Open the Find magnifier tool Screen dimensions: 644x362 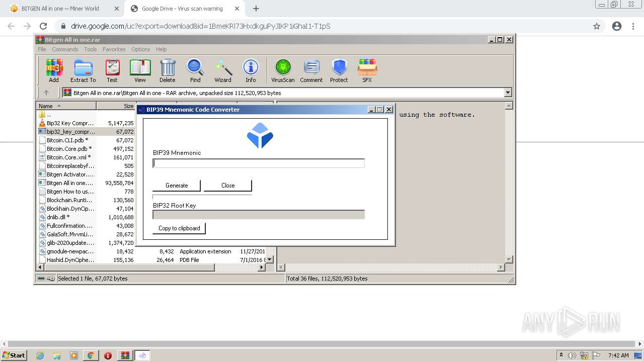(195, 70)
